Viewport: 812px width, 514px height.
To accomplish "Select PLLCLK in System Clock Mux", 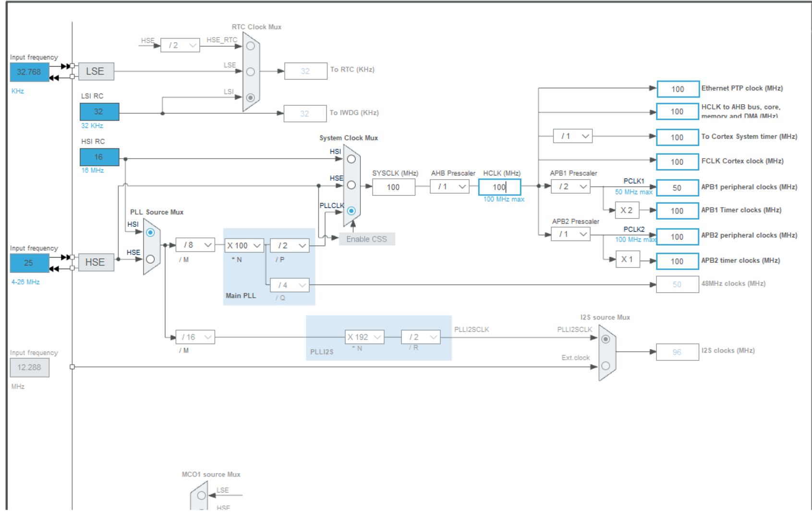I will click(351, 211).
